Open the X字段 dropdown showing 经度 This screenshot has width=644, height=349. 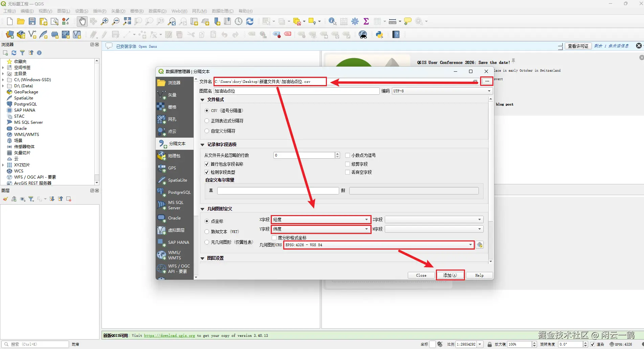pyautogui.click(x=321, y=219)
